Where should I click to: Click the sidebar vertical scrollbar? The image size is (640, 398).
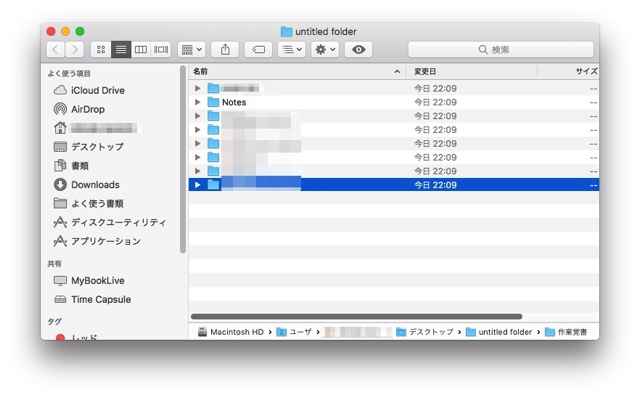point(182,159)
